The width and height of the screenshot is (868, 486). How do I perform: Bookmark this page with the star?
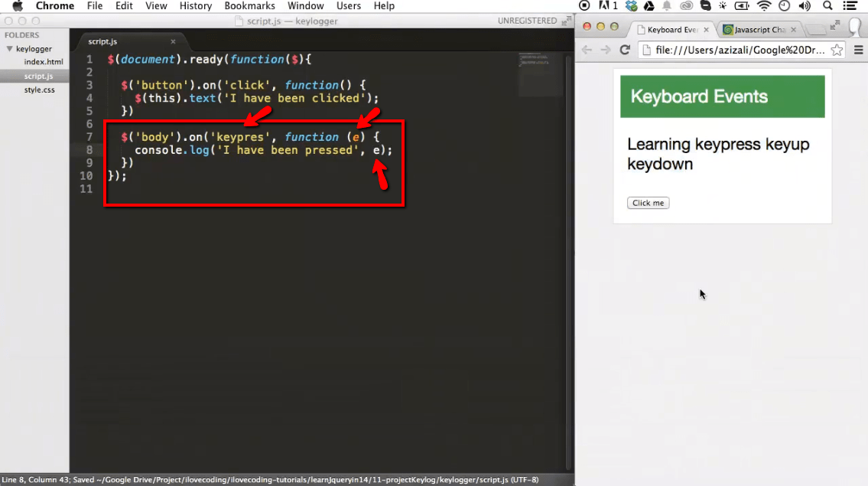tap(837, 50)
